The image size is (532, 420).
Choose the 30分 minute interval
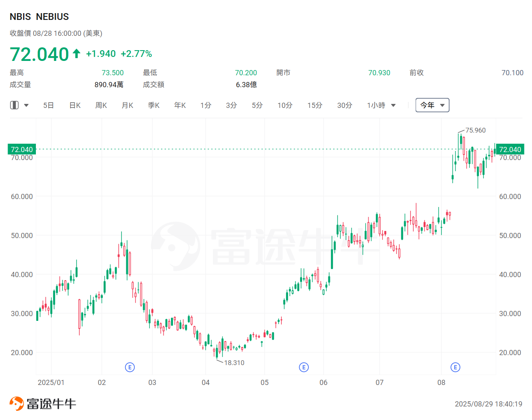[x=345, y=105]
